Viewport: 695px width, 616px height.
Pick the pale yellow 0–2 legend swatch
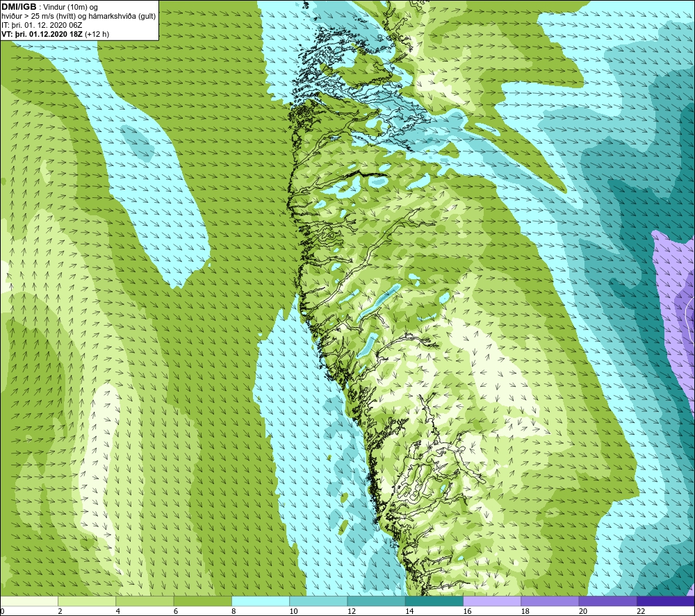click(x=29, y=601)
